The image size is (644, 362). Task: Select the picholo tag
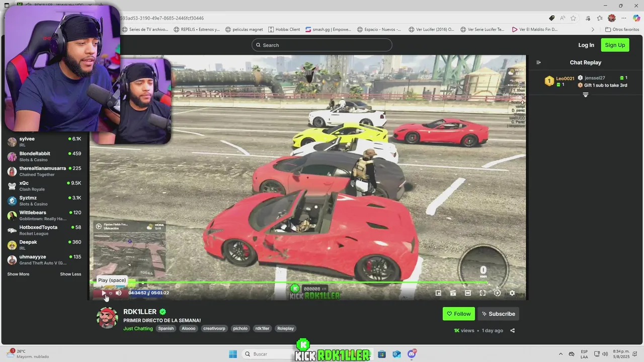click(240, 328)
